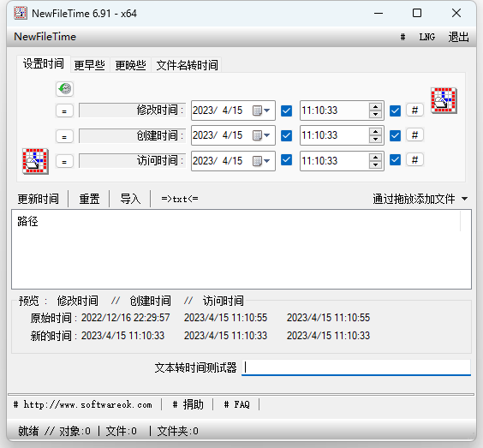The height and width of the screenshot is (448, 483).
Task: Open the calendar dropdown for 创建时间 date
Action: point(261,135)
